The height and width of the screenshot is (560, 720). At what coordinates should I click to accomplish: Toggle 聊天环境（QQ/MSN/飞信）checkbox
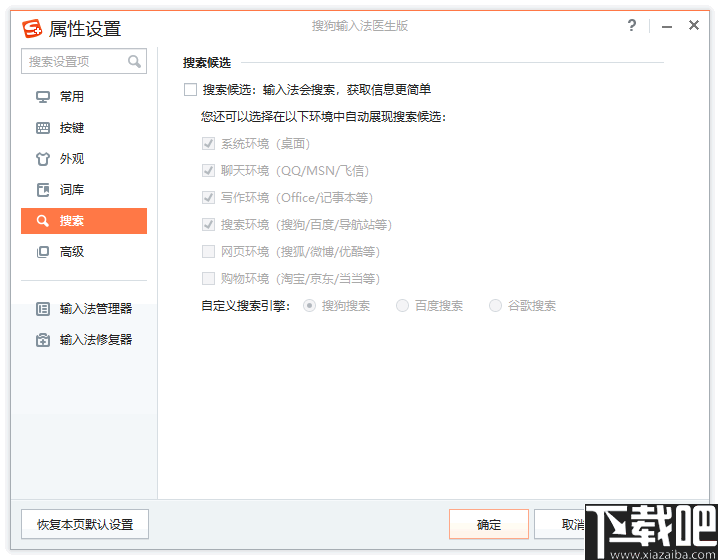tap(208, 171)
